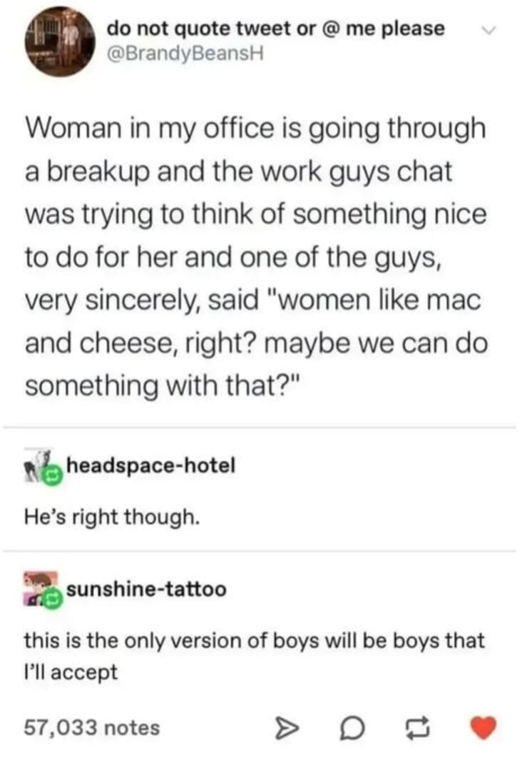Like the post with the red heart
The height and width of the screenshot is (758, 532).
pyautogui.click(x=484, y=727)
